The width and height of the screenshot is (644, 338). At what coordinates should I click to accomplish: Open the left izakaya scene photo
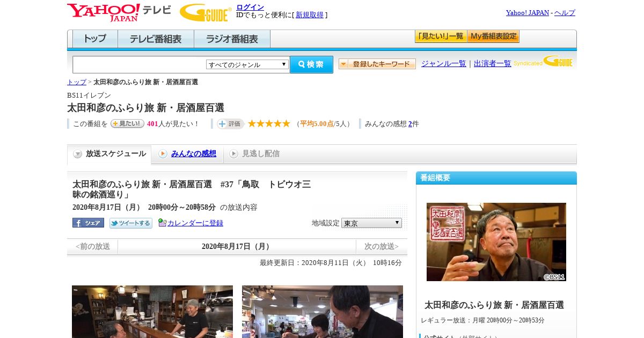pos(152,311)
